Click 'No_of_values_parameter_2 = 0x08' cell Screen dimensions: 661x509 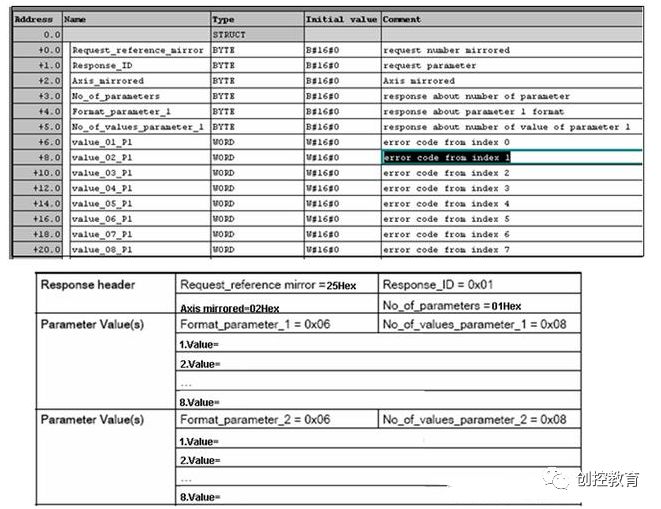(480, 419)
